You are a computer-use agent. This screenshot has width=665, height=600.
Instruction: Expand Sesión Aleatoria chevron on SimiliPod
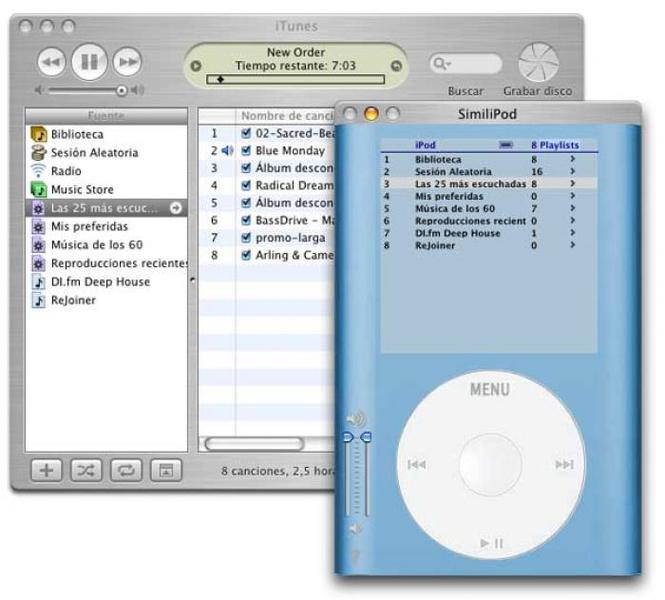(x=573, y=171)
